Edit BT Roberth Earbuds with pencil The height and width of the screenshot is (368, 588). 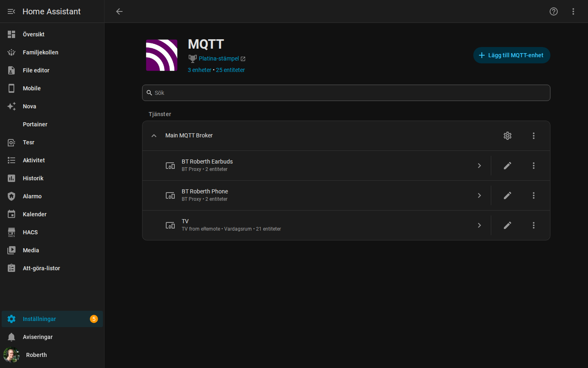508,166
